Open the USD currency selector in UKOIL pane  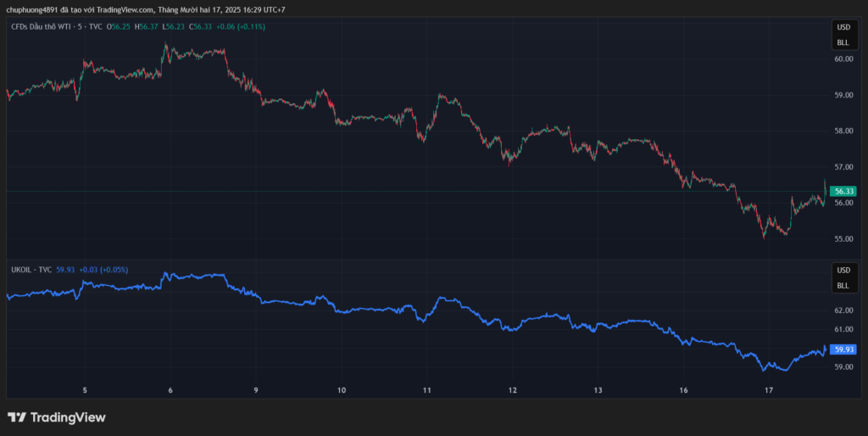click(843, 271)
